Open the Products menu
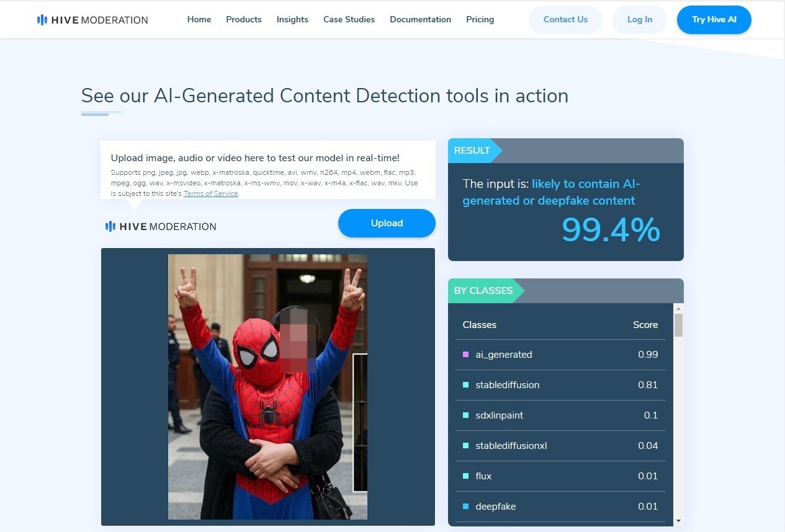The width and height of the screenshot is (785, 532). [x=244, y=19]
